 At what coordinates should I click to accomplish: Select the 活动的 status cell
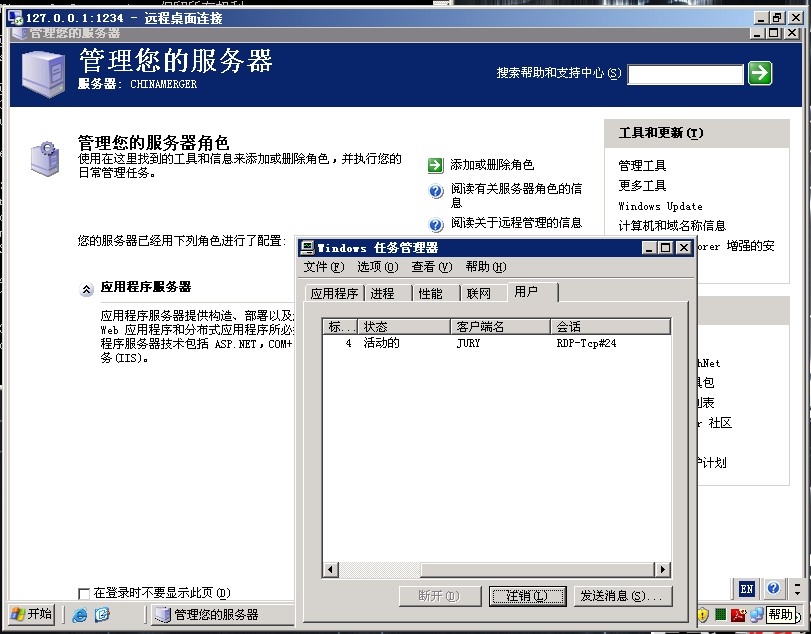coord(382,343)
